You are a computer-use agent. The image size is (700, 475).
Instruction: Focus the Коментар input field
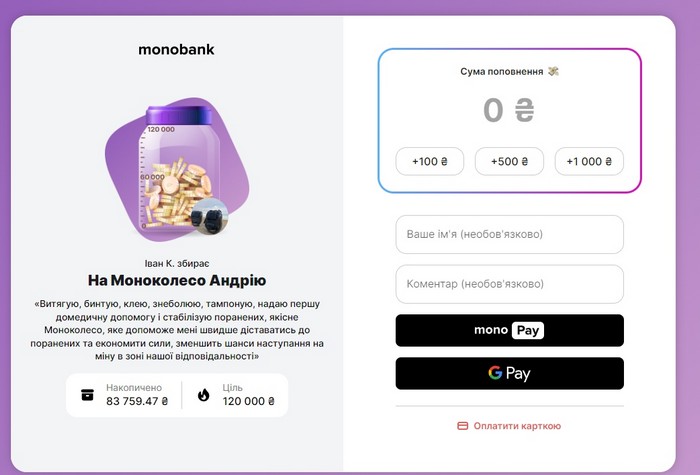[509, 284]
